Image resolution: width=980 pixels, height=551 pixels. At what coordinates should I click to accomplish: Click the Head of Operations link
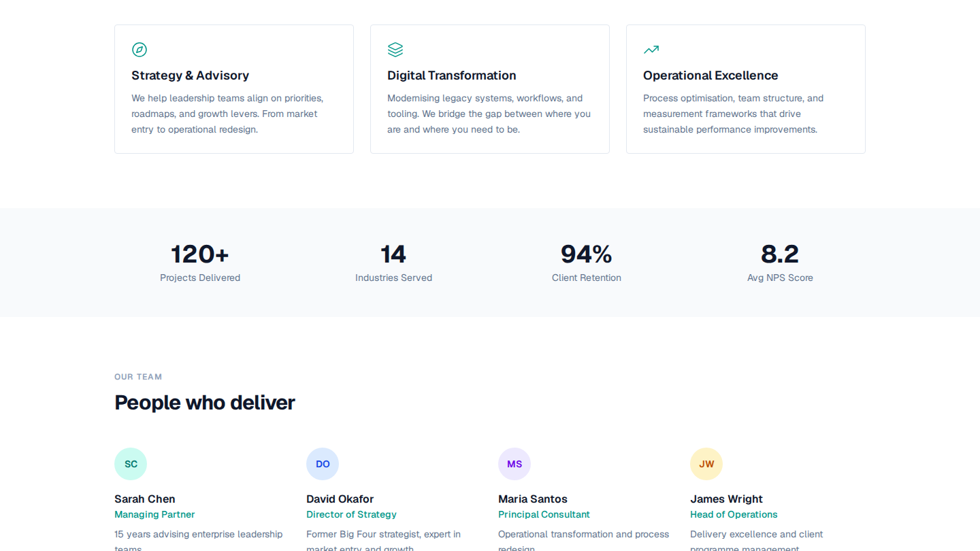pyautogui.click(x=734, y=514)
